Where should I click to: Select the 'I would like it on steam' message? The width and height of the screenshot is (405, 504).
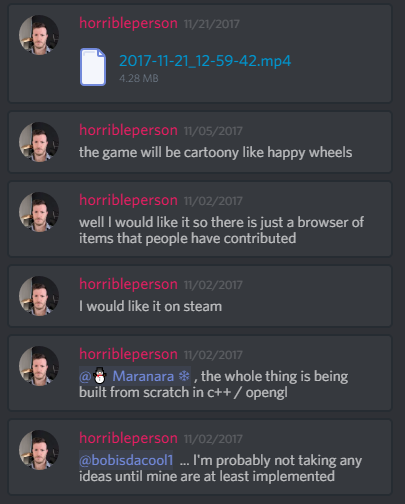click(200, 296)
